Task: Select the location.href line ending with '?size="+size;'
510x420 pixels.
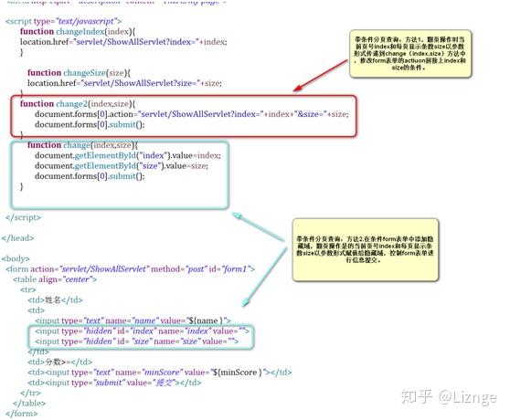Action: 124,83
